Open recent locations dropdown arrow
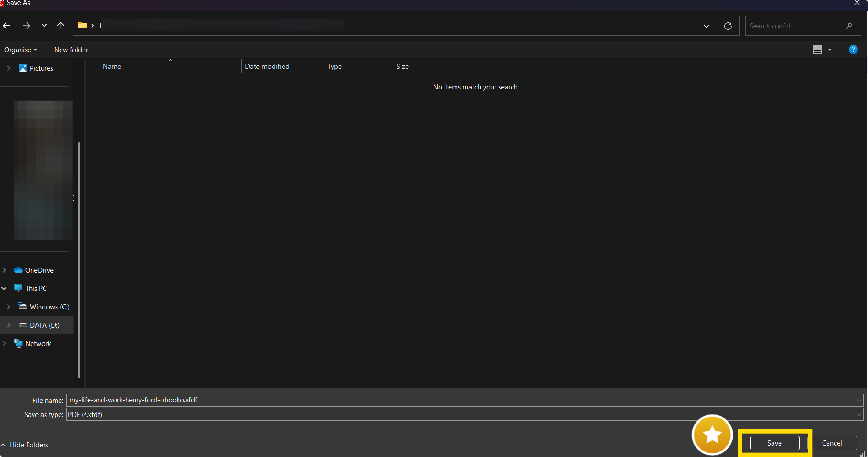The width and height of the screenshot is (868, 457). pos(44,26)
